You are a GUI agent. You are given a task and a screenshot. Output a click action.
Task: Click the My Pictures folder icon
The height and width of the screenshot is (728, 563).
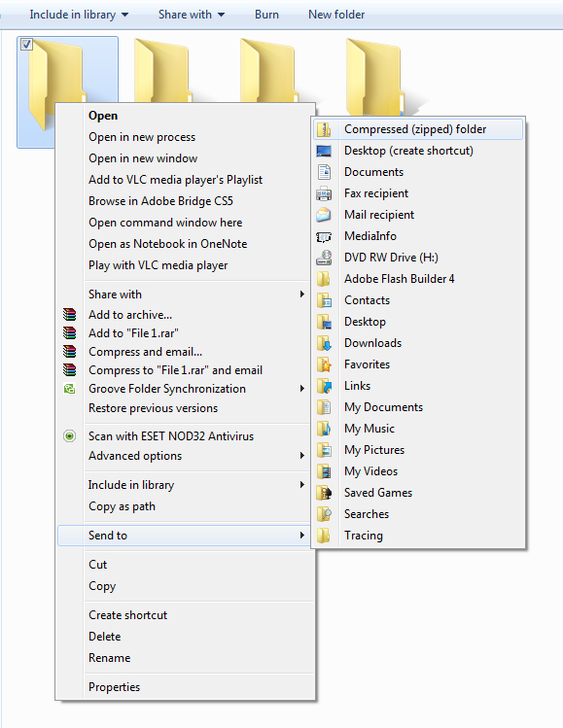coord(324,450)
